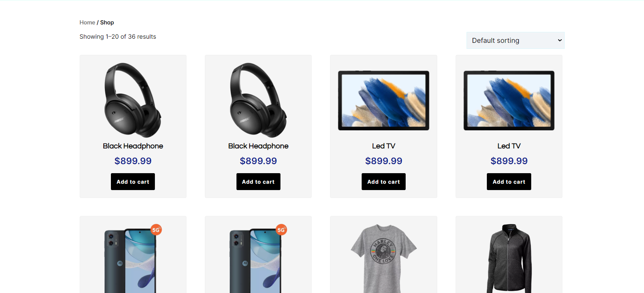This screenshot has height=293, width=644.
Task: Click the 5G badge on first phone
Action: (156, 230)
